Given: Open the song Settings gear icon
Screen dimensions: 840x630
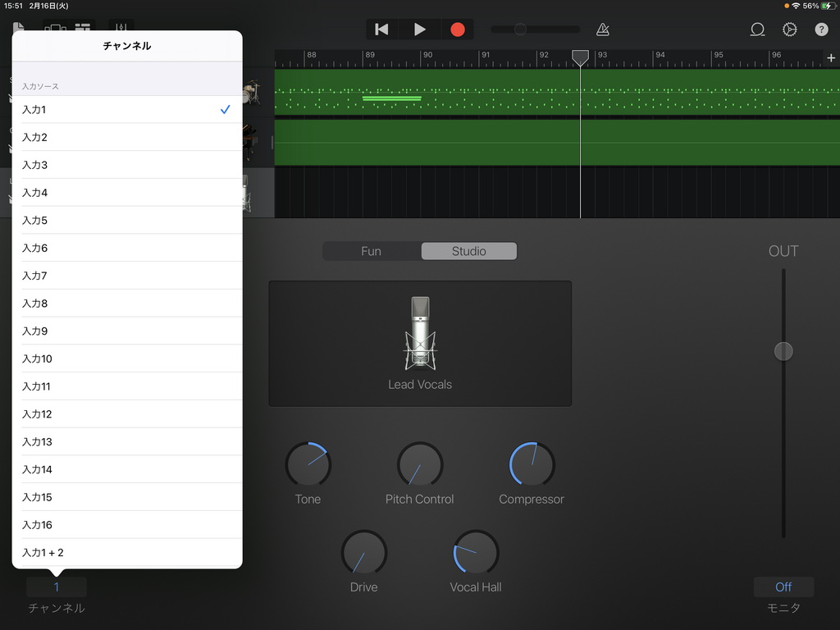Looking at the screenshot, I should pos(789,30).
